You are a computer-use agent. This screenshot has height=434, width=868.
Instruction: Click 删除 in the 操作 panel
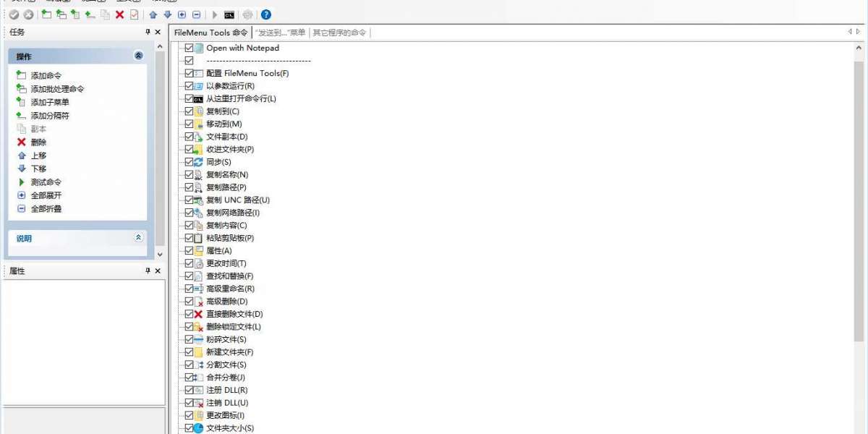(x=38, y=142)
